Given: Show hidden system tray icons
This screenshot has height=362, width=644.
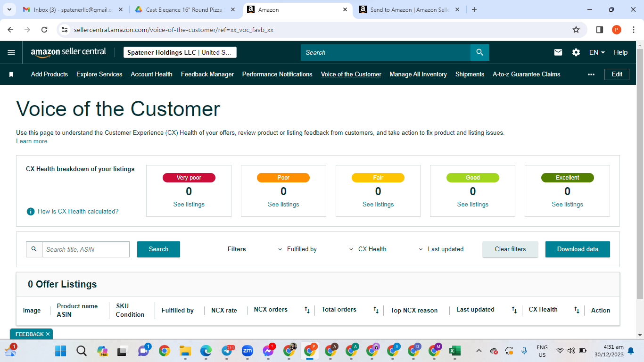Looking at the screenshot, I should [479, 351].
